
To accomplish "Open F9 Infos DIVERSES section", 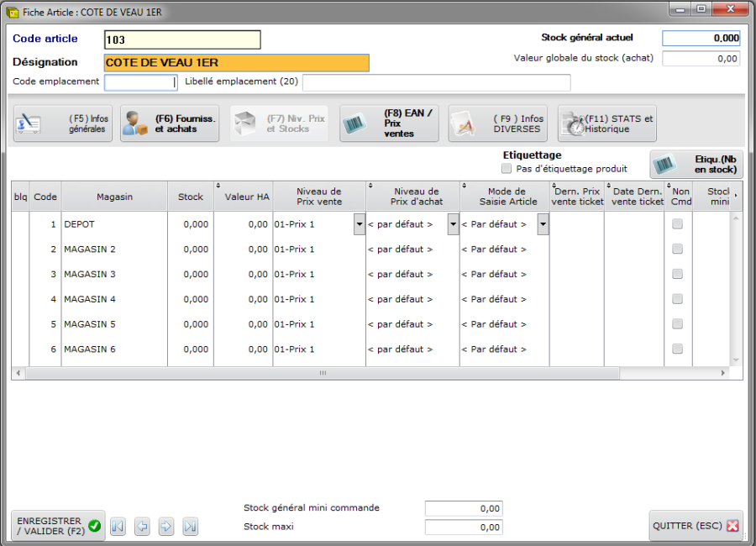I will 497,123.
